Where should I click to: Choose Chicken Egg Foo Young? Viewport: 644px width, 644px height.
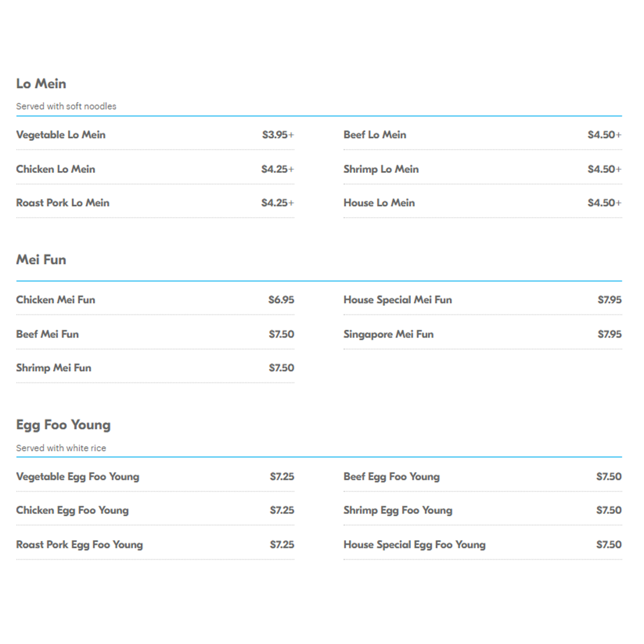tap(72, 510)
